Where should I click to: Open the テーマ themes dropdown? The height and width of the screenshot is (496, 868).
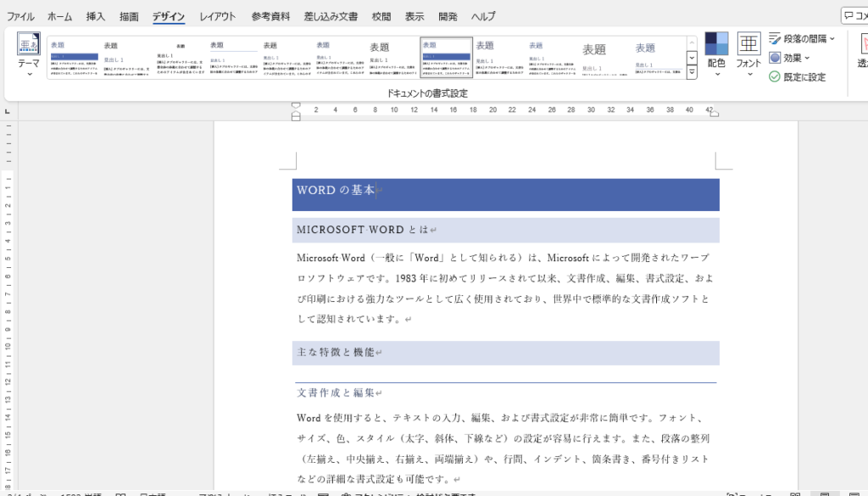pyautogui.click(x=28, y=55)
